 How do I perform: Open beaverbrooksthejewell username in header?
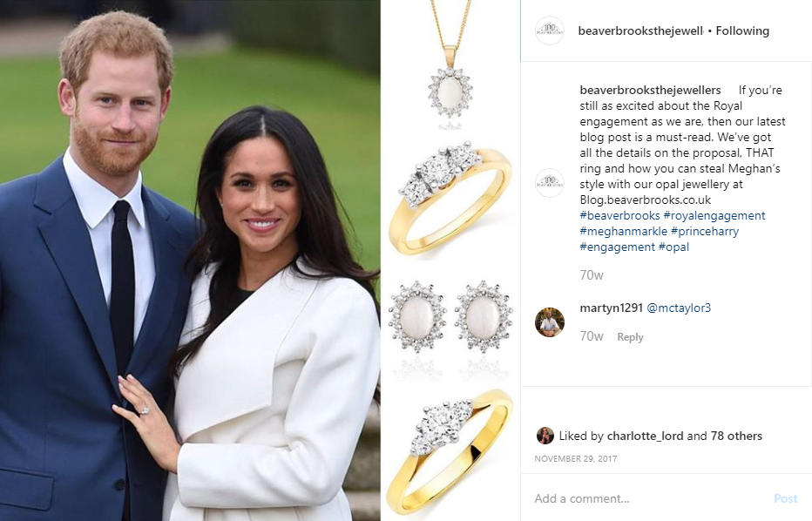click(640, 31)
